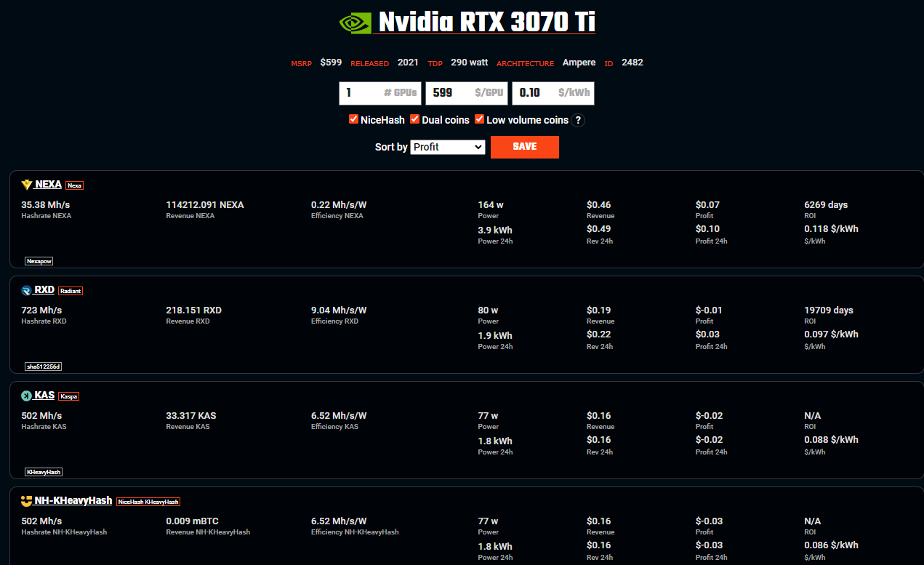Click the TDP 290 watt spec value
924x565 pixels.
click(x=469, y=63)
